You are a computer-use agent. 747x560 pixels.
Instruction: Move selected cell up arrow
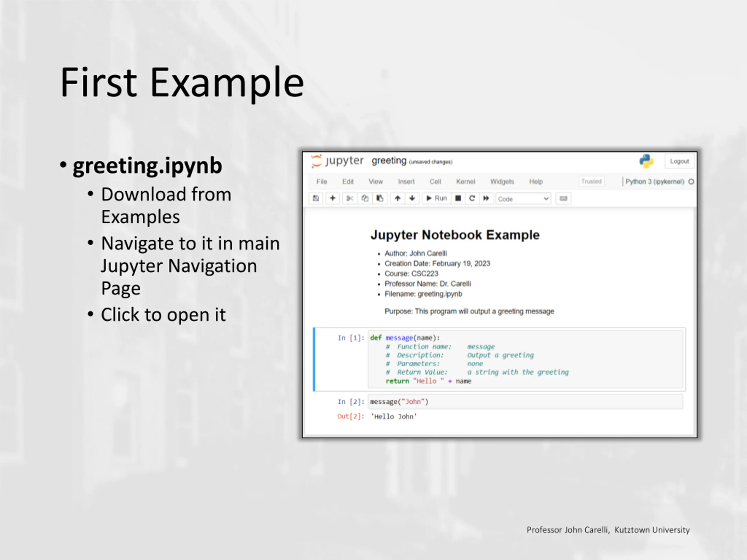[397, 198]
